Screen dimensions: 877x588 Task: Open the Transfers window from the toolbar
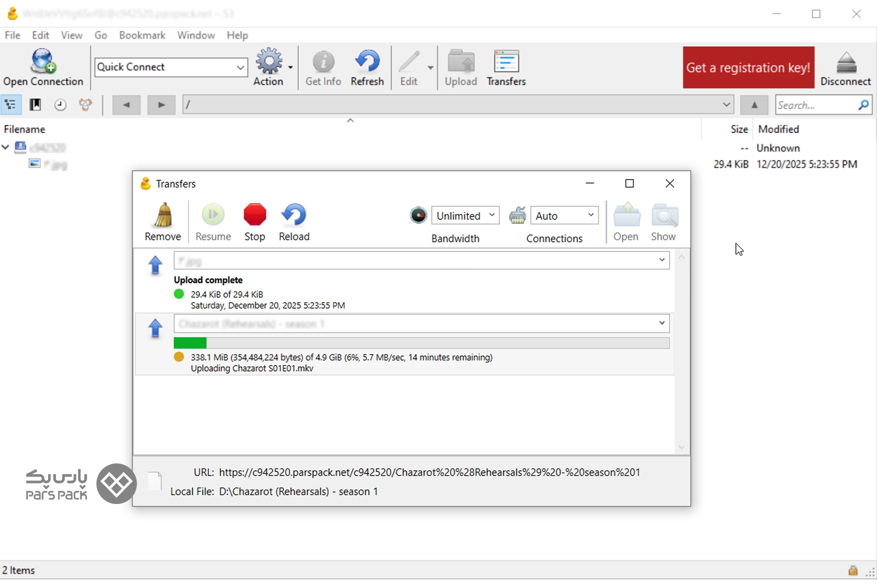[506, 62]
